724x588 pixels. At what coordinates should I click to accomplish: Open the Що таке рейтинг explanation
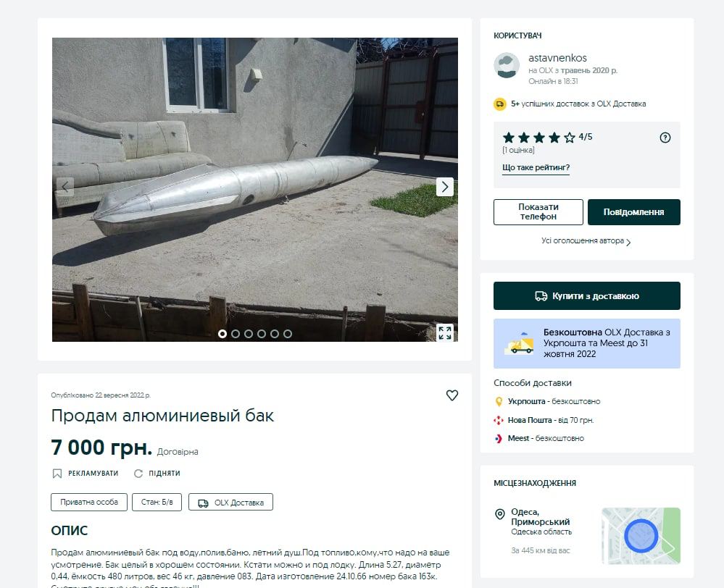[x=536, y=168]
